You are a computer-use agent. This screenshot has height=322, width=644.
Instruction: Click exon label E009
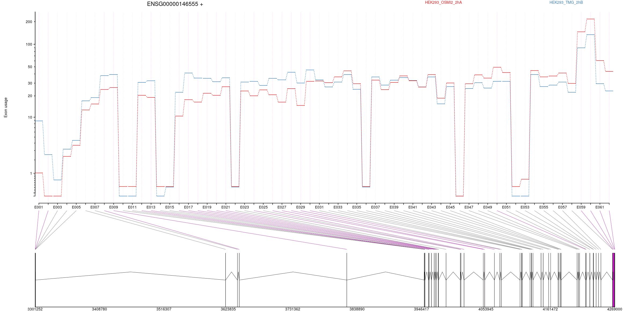coord(114,207)
